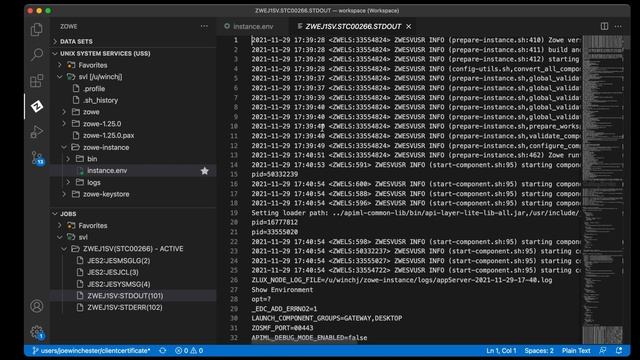
Task: Open the Search view icon
Action: [x=37, y=55]
